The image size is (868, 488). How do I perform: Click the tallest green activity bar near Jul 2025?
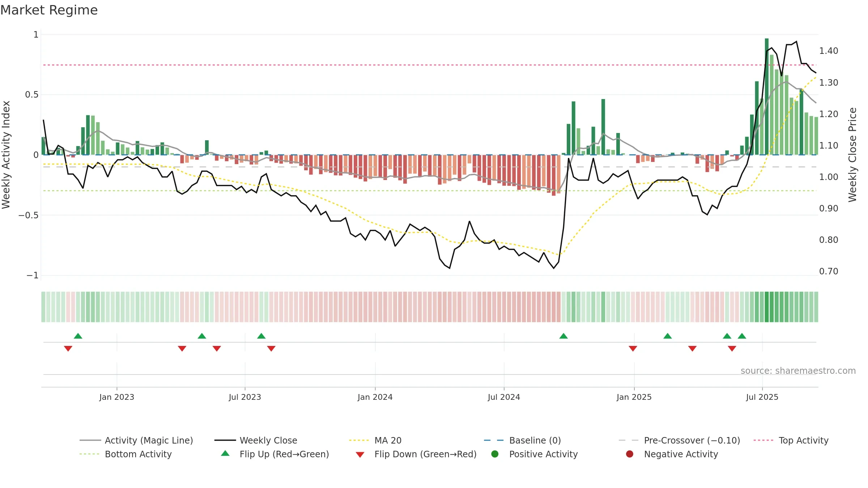[767, 97]
